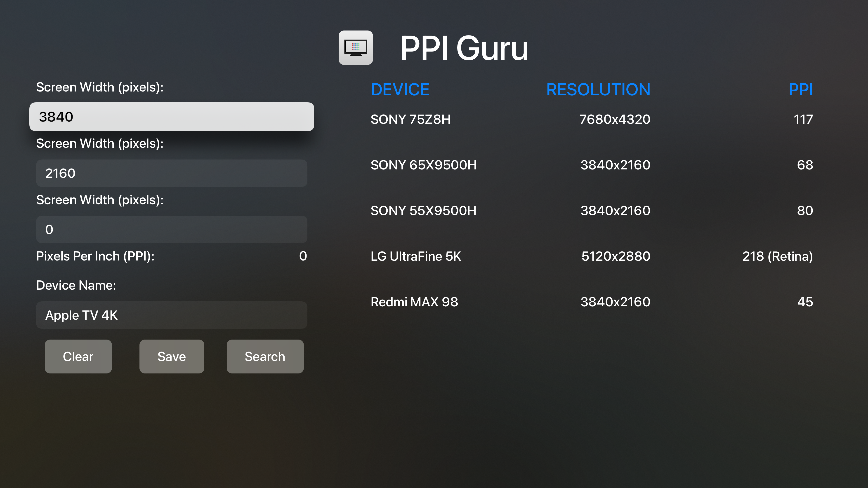The image size is (868, 488).
Task: Click the PPI column header
Action: 801,90
